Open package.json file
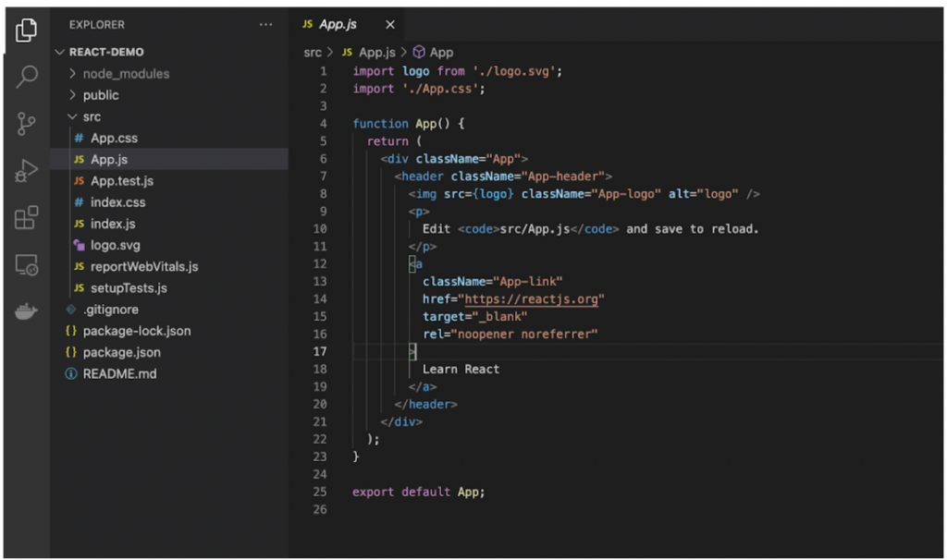The width and height of the screenshot is (947, 560). tap(169, 352)
